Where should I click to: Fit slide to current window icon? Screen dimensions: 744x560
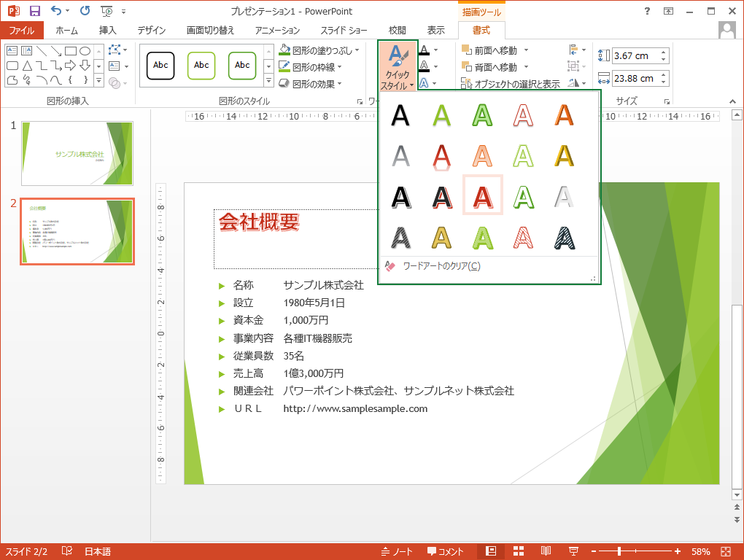click(725, 551)
